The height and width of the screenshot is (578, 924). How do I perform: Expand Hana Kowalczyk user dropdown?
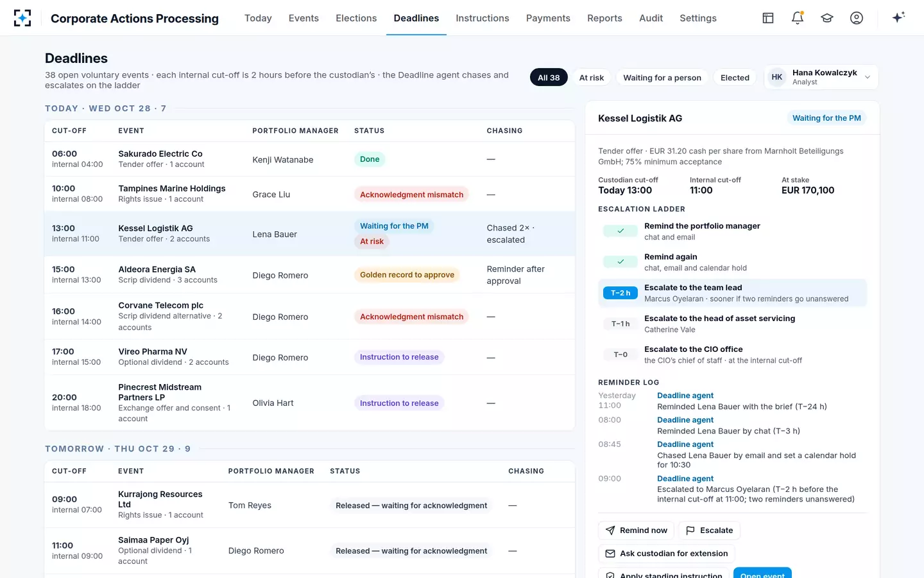tap(821, 77)
